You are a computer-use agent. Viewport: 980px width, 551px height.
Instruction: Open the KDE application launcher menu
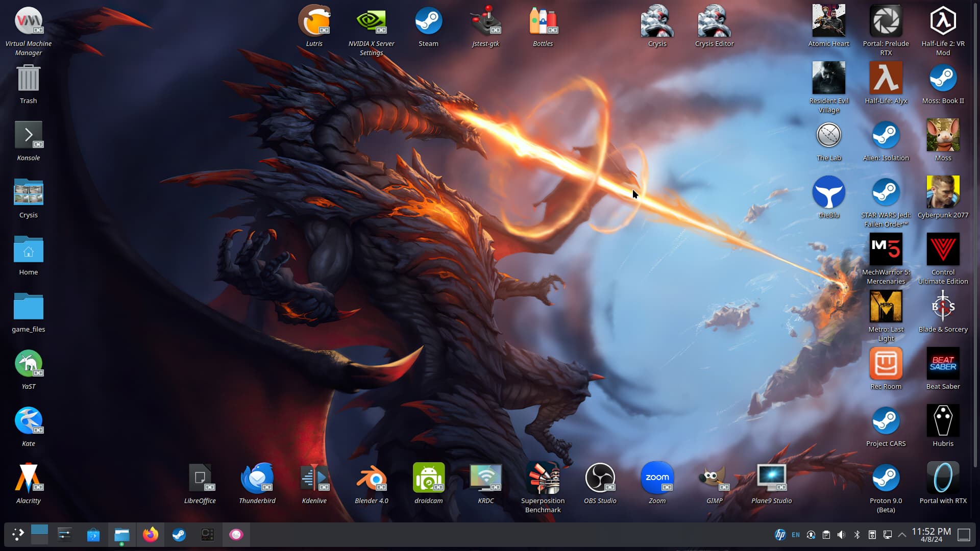click(x=18, y=534)
